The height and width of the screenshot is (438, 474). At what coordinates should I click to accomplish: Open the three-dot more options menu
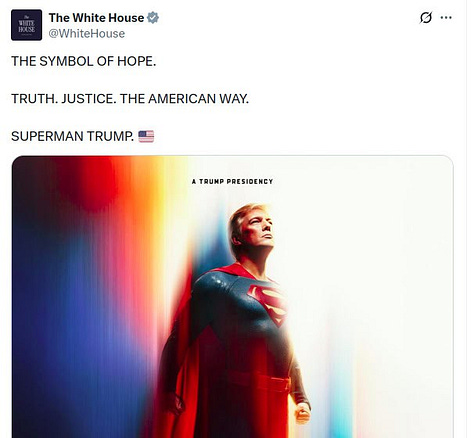click(x=446, y=18)
